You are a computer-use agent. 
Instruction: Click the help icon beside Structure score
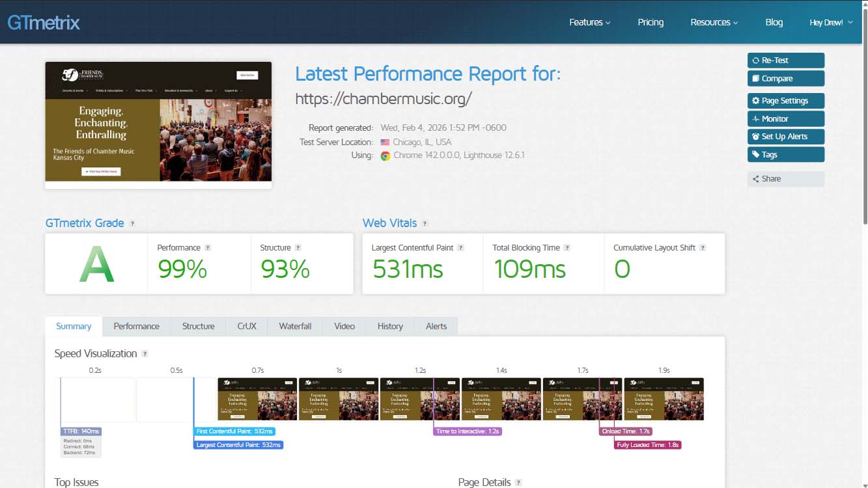coord(298,248)
